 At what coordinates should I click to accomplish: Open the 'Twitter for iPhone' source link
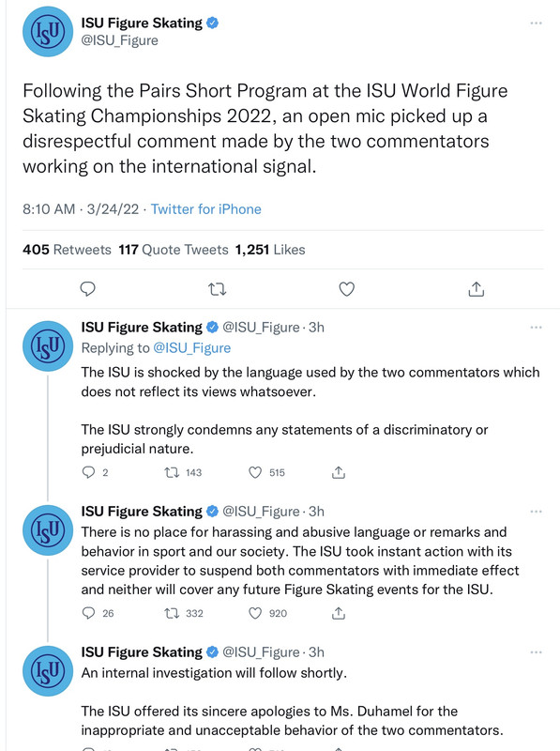coord(206,209)
